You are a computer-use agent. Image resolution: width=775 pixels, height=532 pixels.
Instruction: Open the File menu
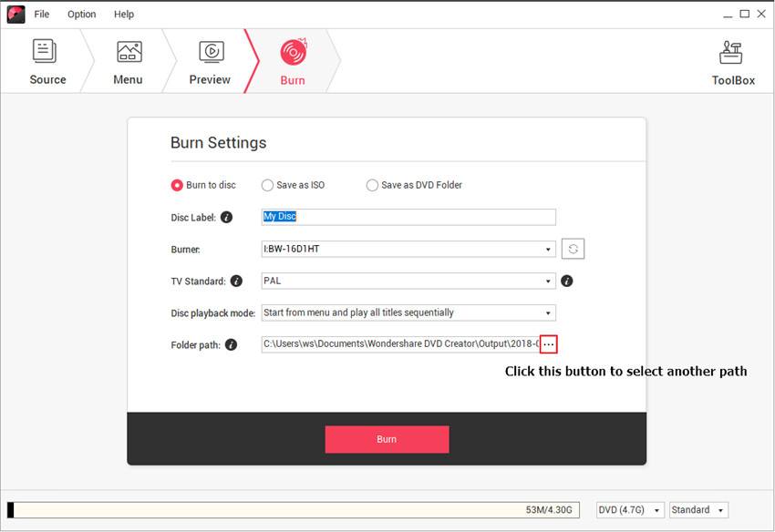tap(42, 15)
